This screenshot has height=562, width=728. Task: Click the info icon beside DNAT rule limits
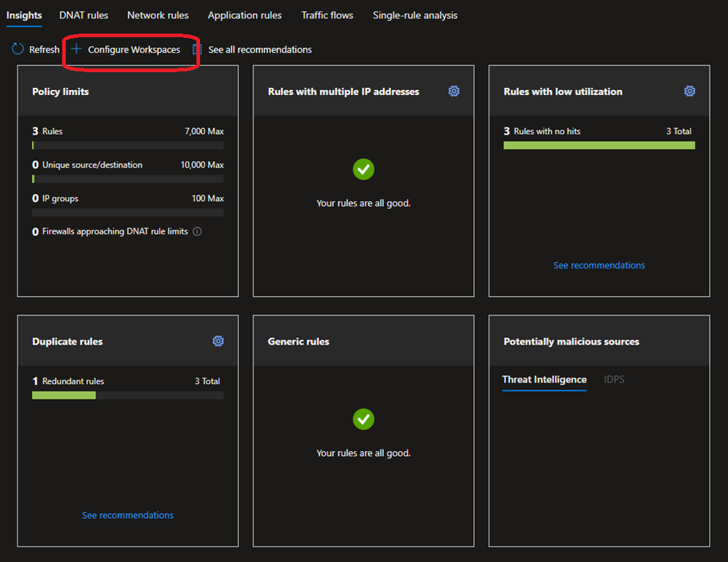tap(197, 231)
